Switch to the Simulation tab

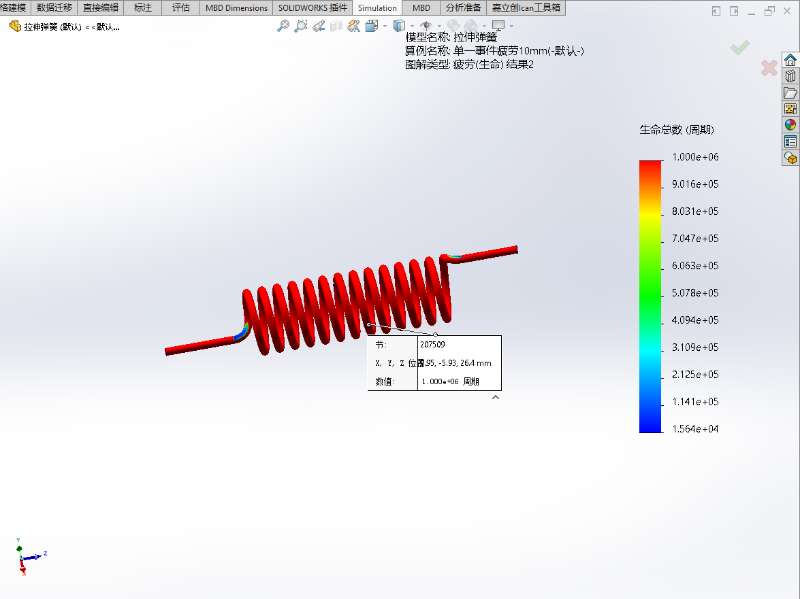click(x=377, y=8)
